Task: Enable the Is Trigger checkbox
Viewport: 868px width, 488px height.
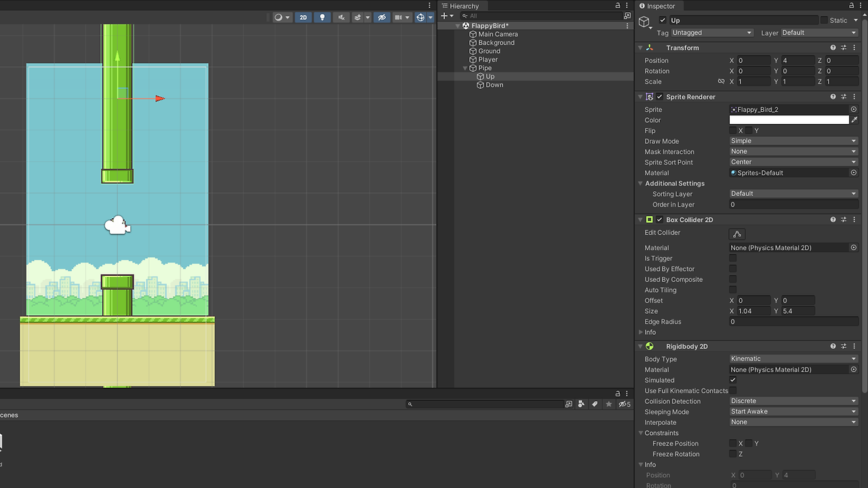Action: [733, 258]
